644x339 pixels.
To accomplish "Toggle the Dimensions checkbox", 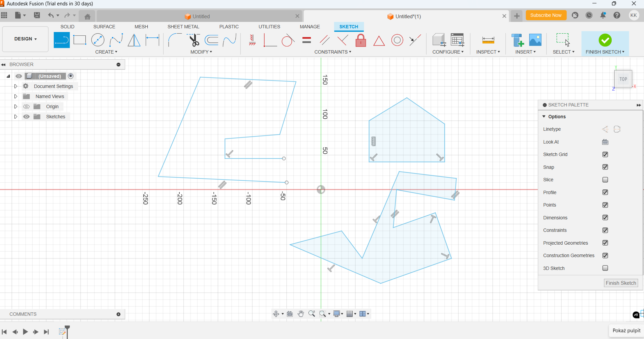I will point(605,218).
